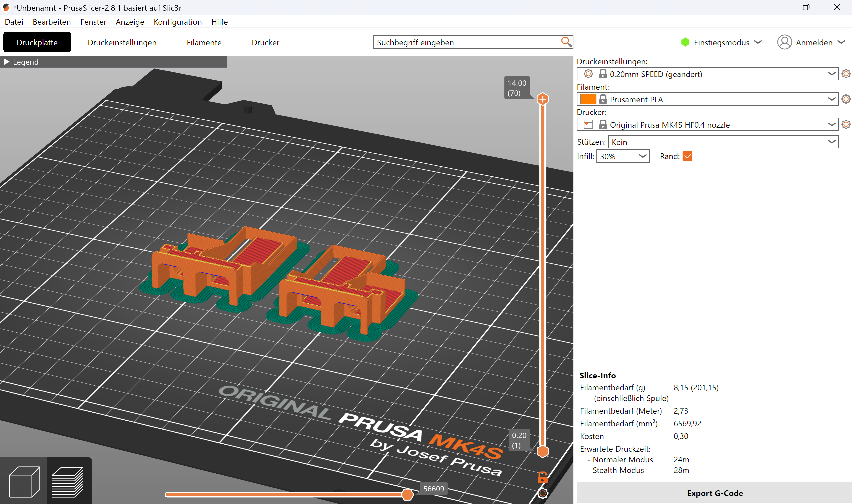852x504 pixels.
Task: Click the search magnifier icon
Action: (x=566, y=42)
